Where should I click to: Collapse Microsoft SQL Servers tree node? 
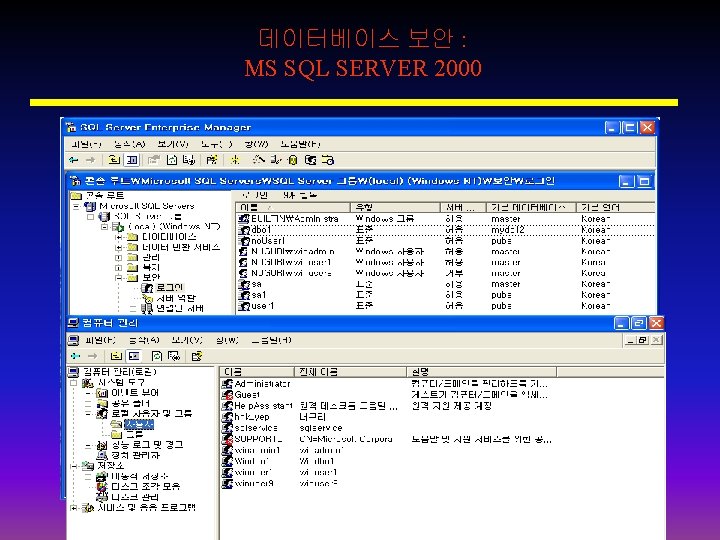[76, 206]
